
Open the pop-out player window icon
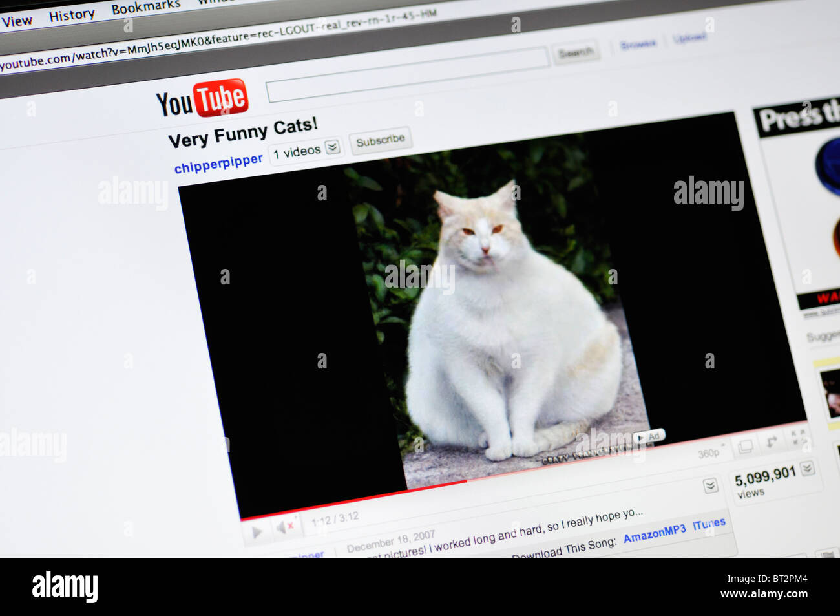coord(745,446)
